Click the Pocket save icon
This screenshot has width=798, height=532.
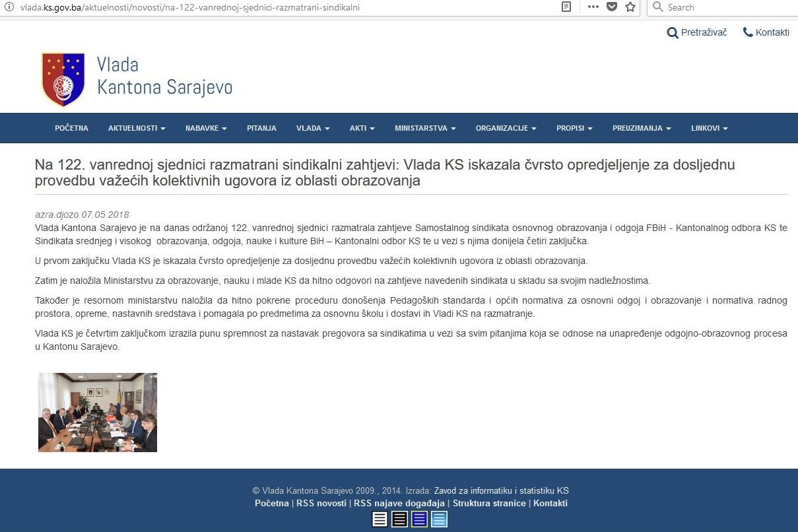pos(612,7)
